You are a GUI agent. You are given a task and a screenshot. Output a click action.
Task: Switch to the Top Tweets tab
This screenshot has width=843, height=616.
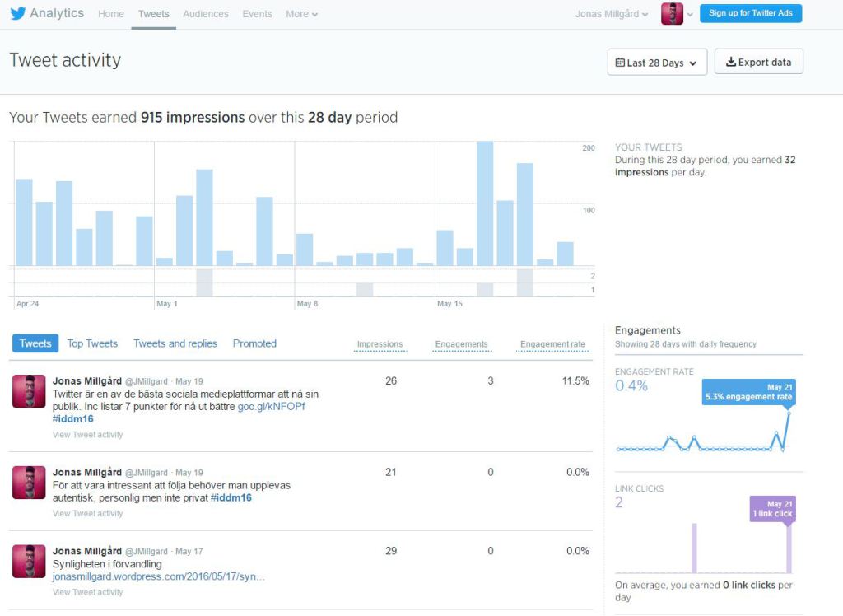click(x=92, y=343)
